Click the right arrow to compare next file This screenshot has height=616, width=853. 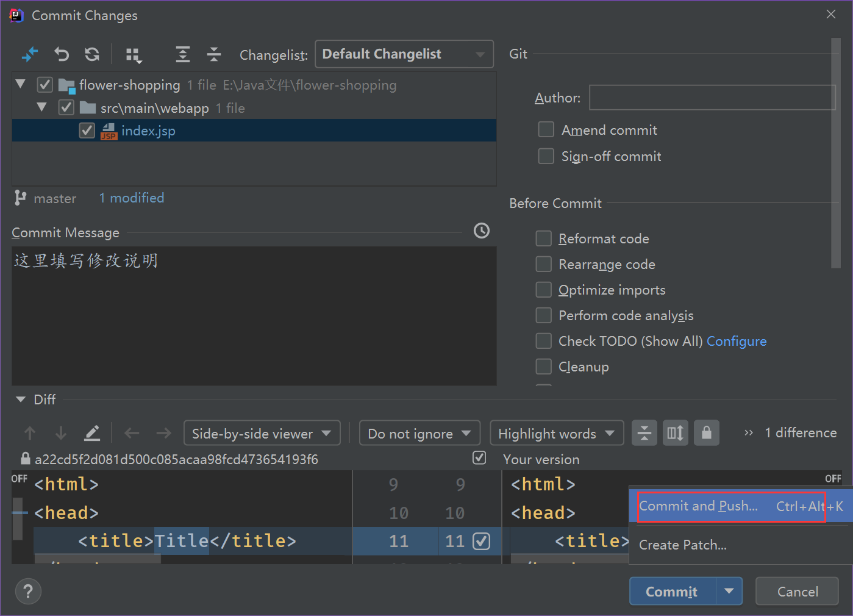click(163, 433)
